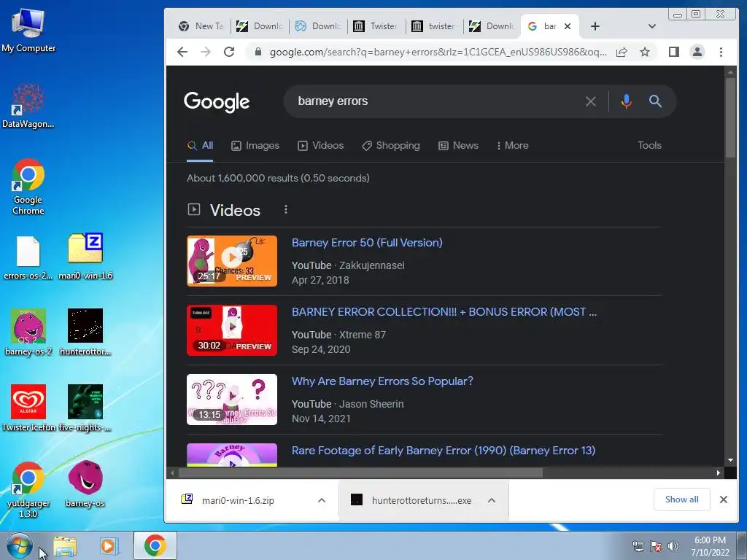This screenshot has width=747, height=560.
Task: Go to Google logo homepage
Action: pyautogui.click(x=217, y=101)
